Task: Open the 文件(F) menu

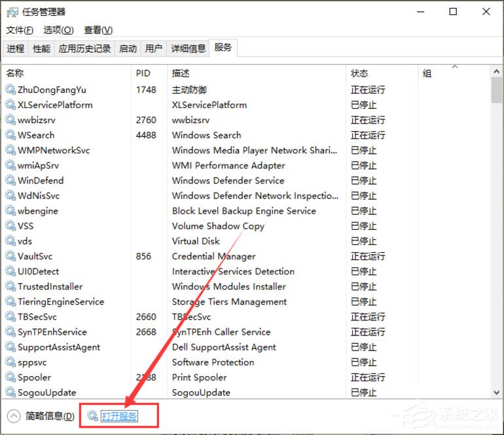Action: [20, 30]
